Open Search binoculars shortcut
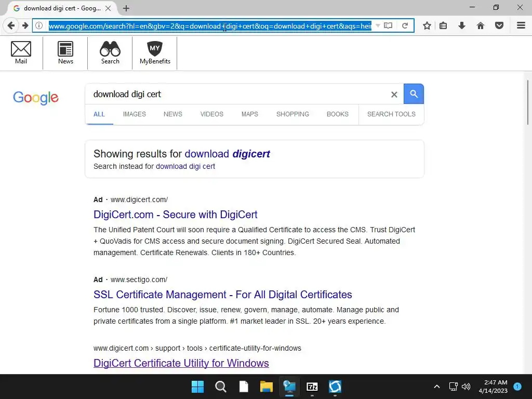 pos(110,52)
